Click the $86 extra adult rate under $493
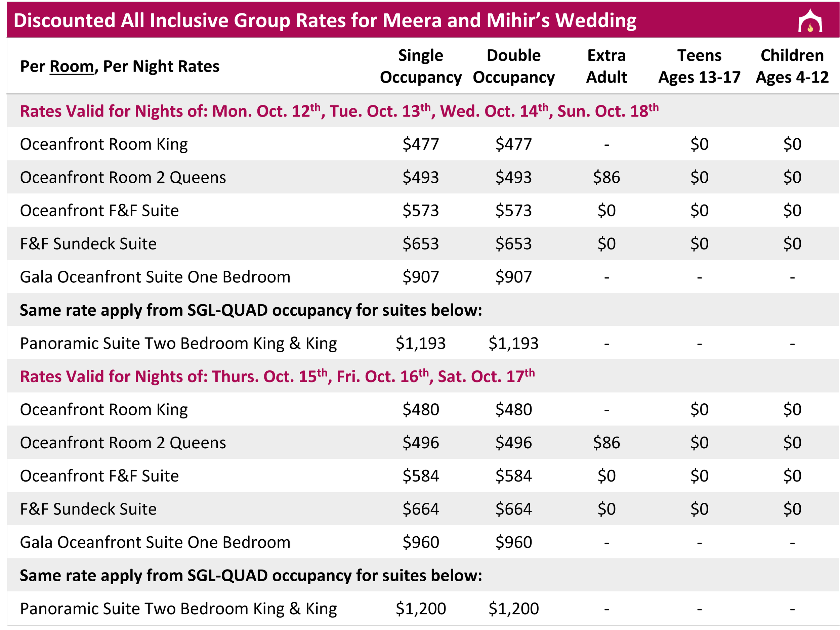 point(606,177)
